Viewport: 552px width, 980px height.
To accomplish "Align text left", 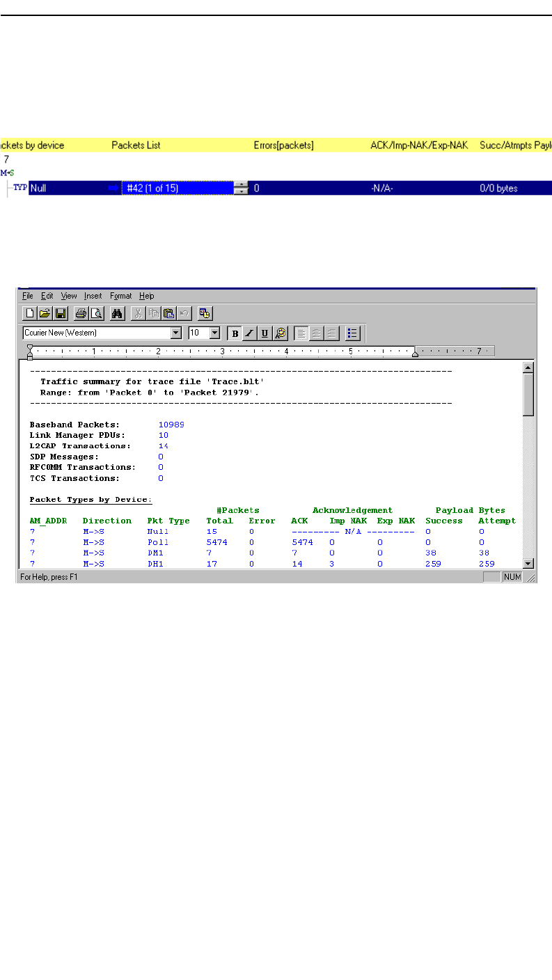I will [x=301, y=333].
